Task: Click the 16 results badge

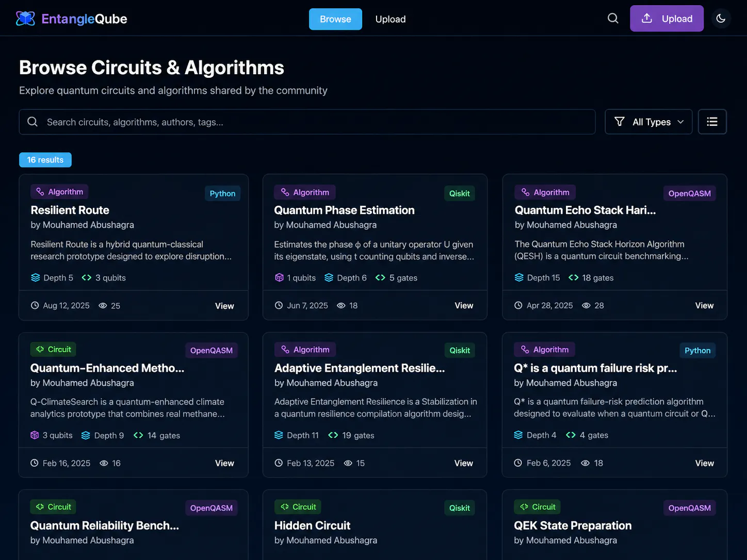Action: coord(45,160)
